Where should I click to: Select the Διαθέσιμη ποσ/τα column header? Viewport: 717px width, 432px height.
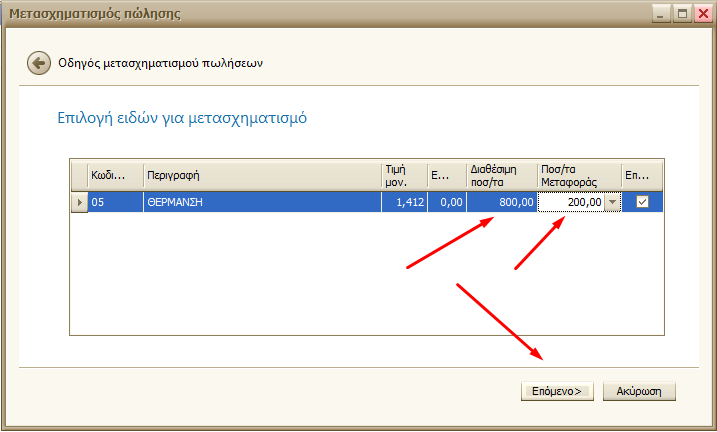click(x=500, y=175)
